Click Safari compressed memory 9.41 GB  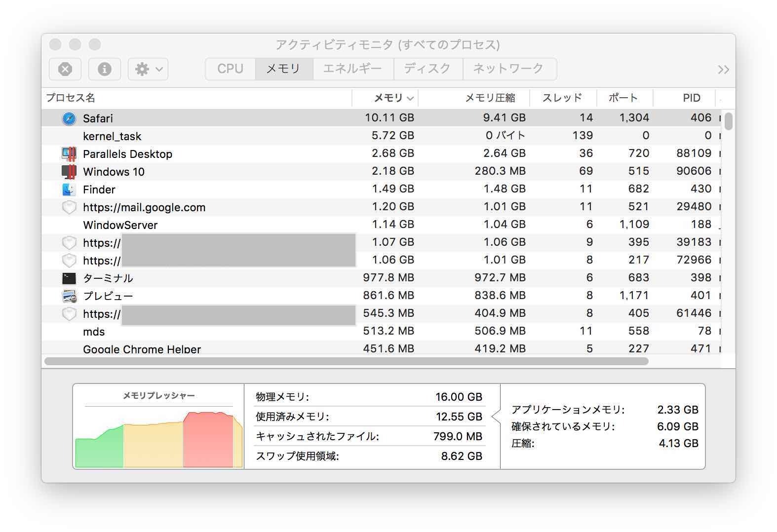[x=505, y=118]
